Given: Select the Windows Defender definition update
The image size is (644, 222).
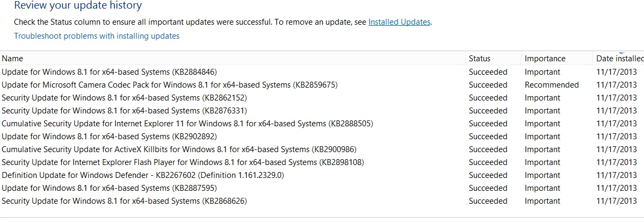Looking at the screenshot, I should pos(142,175).
